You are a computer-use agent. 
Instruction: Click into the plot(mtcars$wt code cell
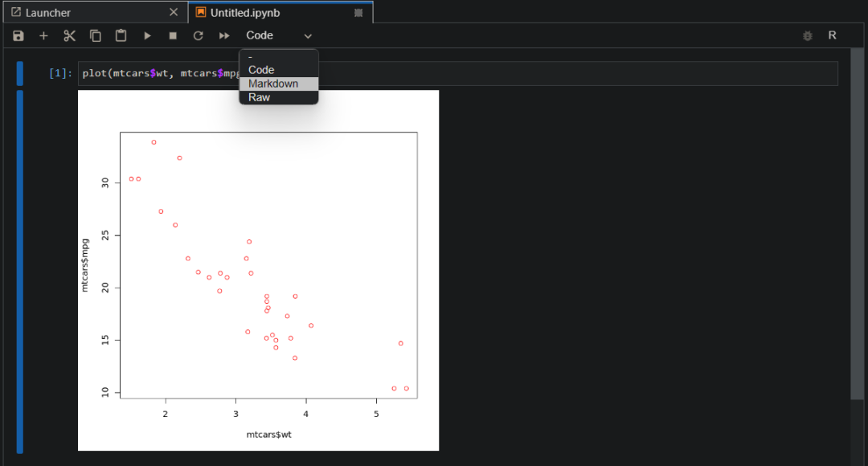coord(458,74)
